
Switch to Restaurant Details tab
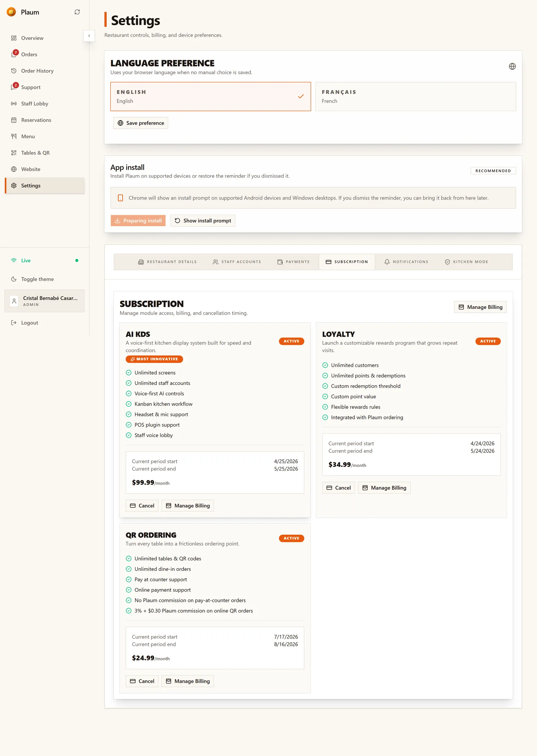pyautogui.click(x=167, y=262)
